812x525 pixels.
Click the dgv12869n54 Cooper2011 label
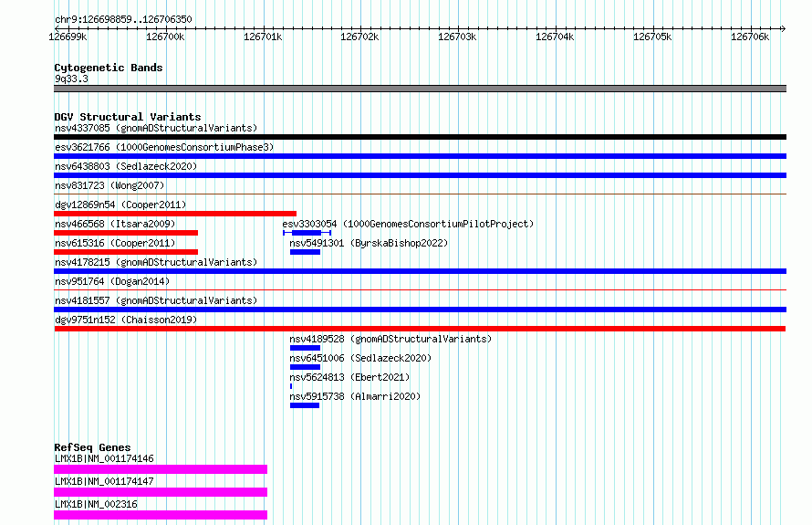click(x=120, y=205)
